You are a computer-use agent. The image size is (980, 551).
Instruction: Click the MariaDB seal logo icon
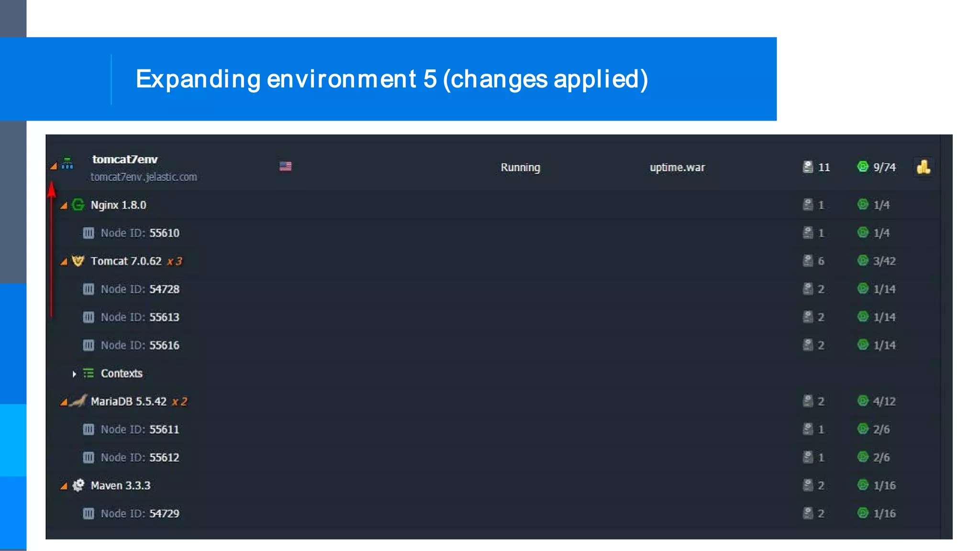point(78,400)
